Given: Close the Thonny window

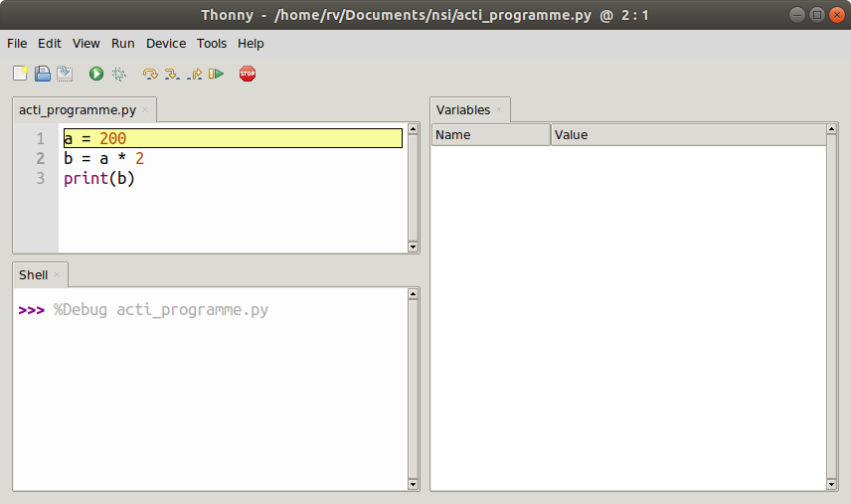Looking at the screenshot, I should pos(837,15).
